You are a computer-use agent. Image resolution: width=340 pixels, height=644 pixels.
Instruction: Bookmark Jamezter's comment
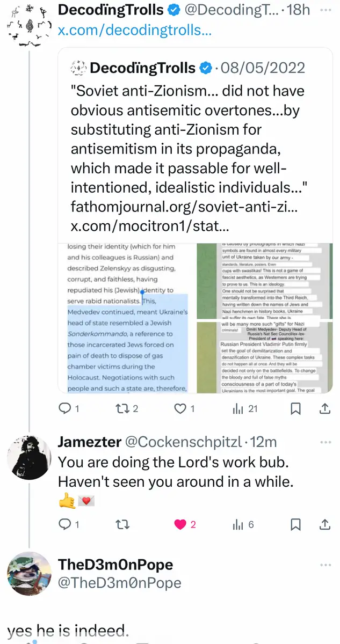[295, 525]
